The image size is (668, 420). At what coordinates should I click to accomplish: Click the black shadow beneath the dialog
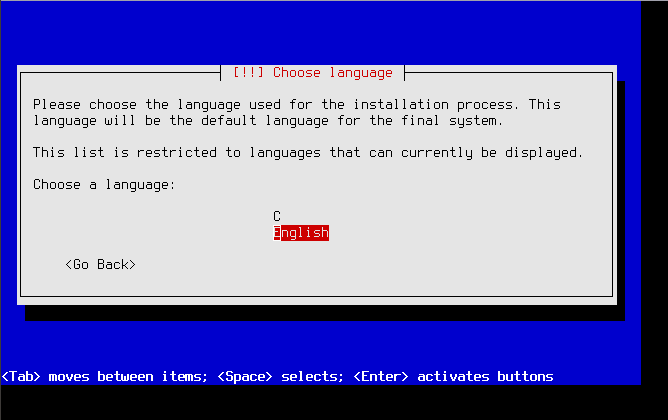[x=325, y=313]
